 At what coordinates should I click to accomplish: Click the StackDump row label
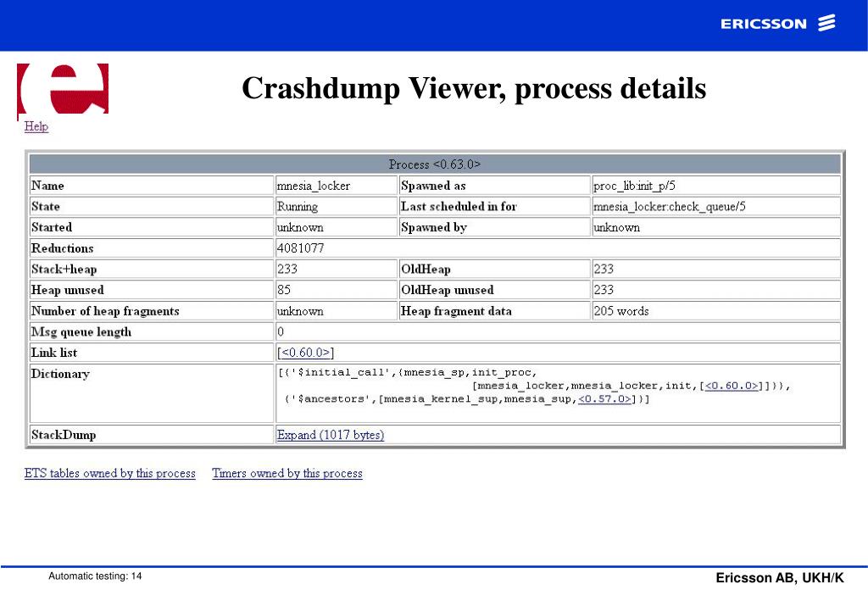[x=64, y=435]
